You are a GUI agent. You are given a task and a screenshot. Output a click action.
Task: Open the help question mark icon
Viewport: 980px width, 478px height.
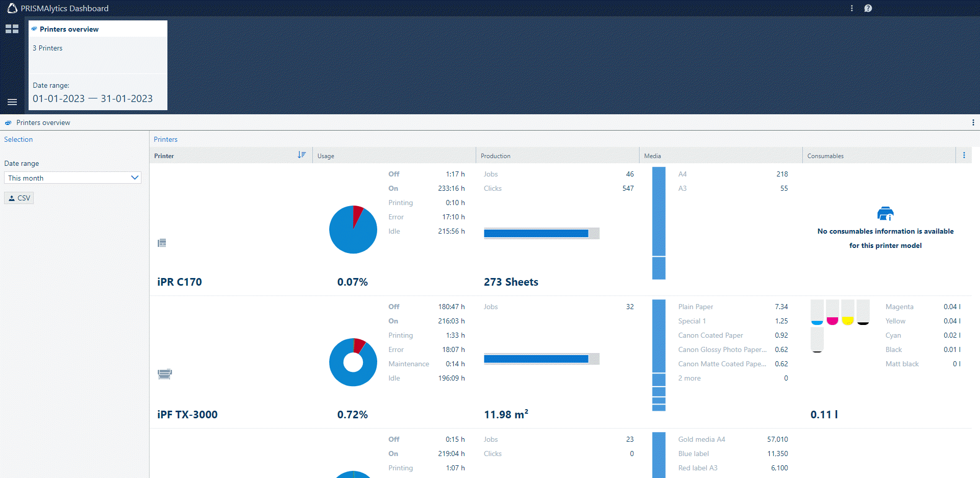click(x=868, y=8)
